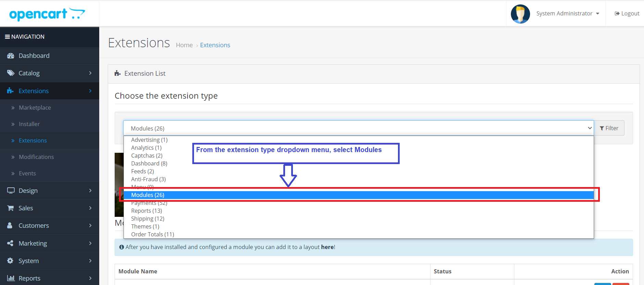Open Marketplace submenu item
This screenshot has height=285, width=644.
tap(50, 108)
